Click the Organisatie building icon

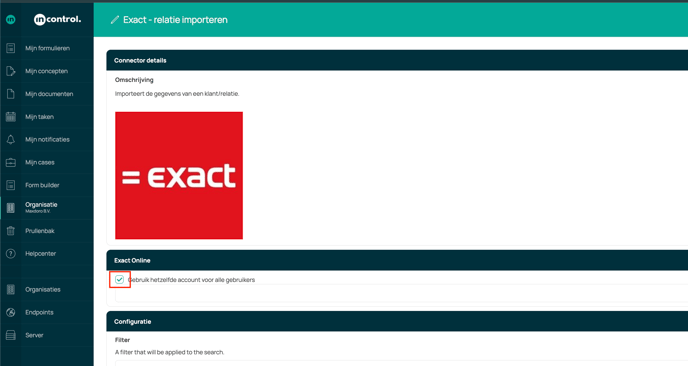[x=11, y=208]
